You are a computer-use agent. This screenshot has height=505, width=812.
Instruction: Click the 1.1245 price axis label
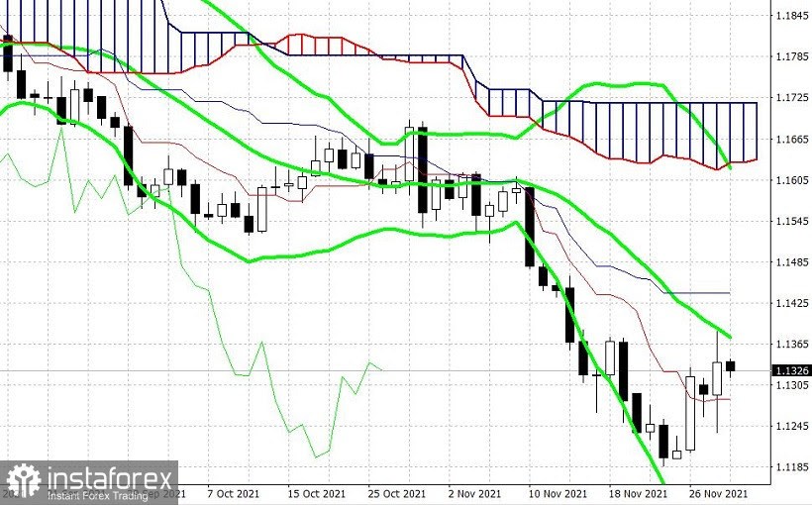792,426
